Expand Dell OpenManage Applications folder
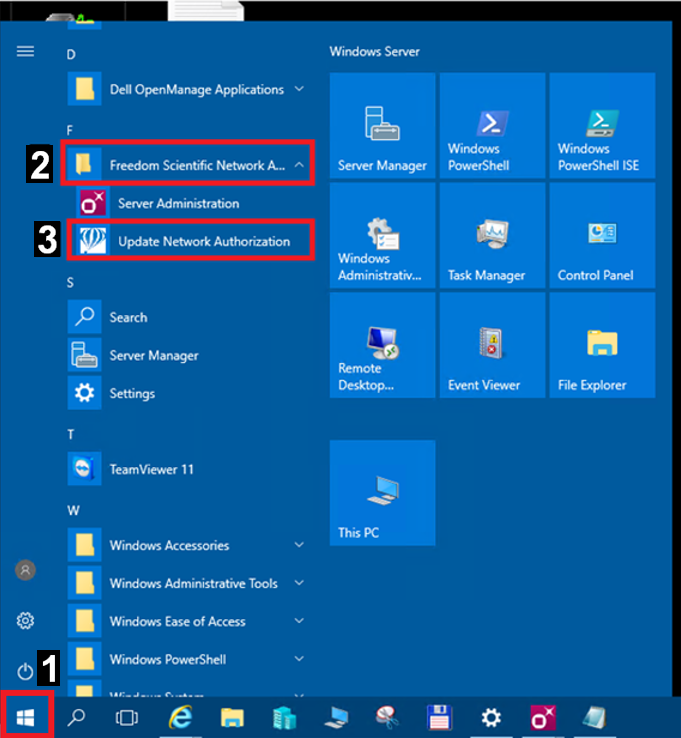 coord(187,89)
